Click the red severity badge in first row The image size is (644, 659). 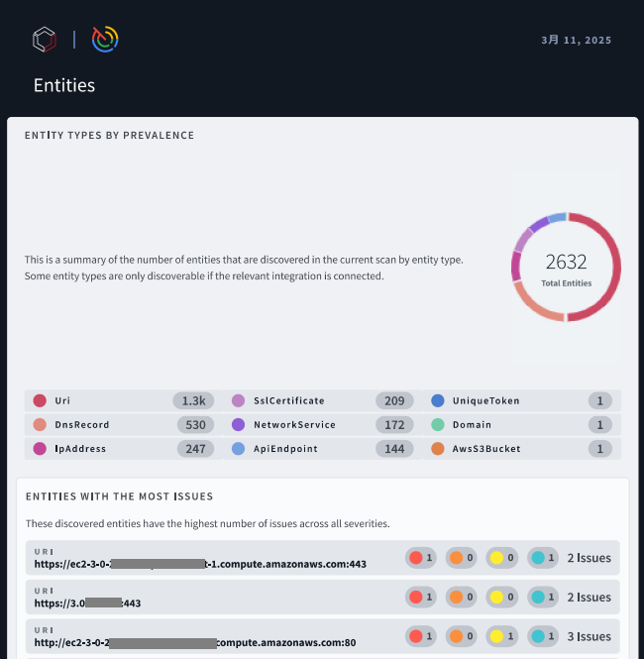(x=421, y=558)
